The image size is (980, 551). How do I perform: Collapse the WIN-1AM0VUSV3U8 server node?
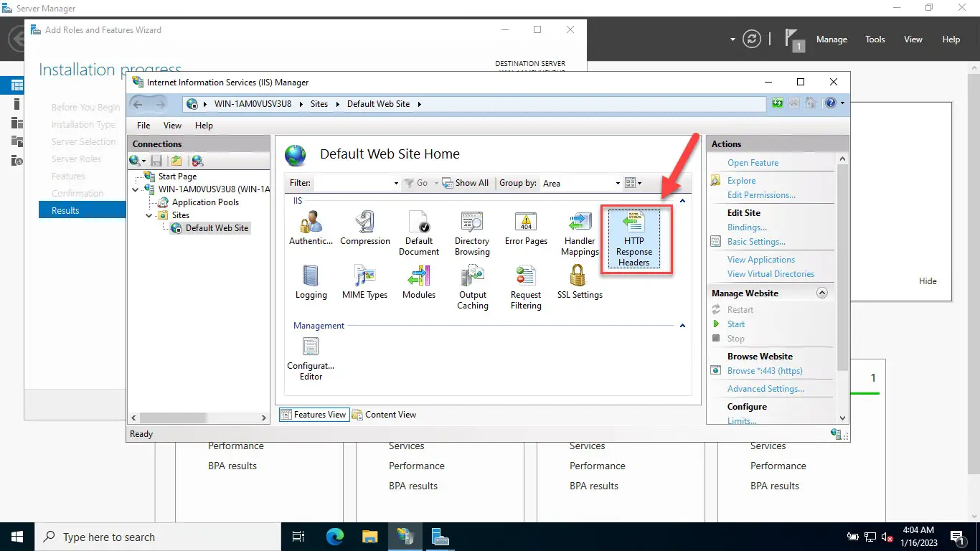(136, 189)
